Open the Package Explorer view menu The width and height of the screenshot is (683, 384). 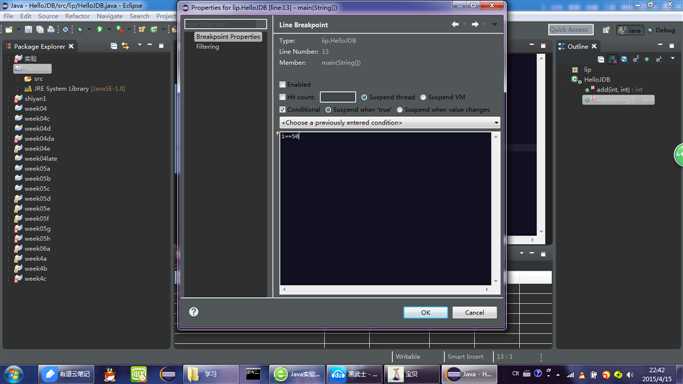click(x=139, y=45)
